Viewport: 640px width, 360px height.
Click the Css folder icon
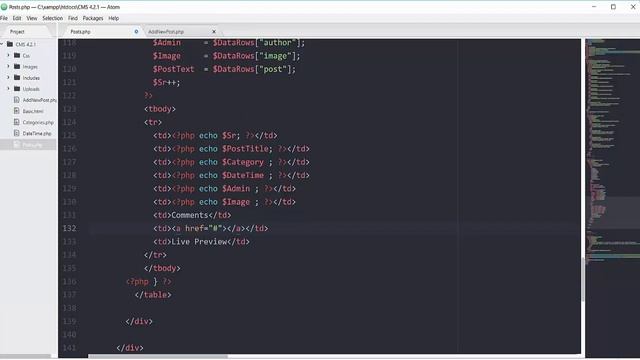[x=17, y=55]
